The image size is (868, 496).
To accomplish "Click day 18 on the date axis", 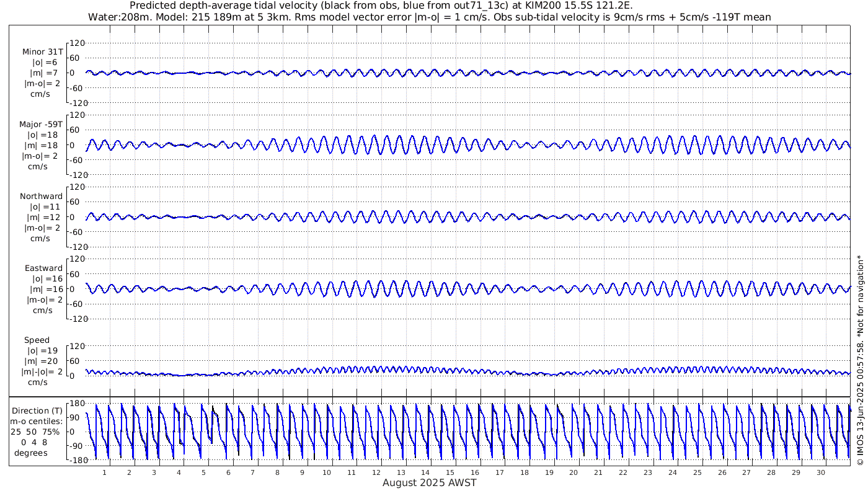I will click(x=525, y=472).
